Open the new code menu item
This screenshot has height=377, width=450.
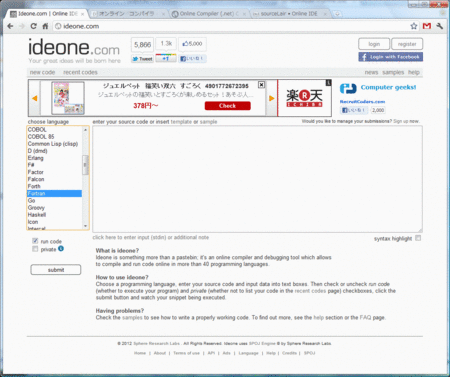click(x=42, y=72)
